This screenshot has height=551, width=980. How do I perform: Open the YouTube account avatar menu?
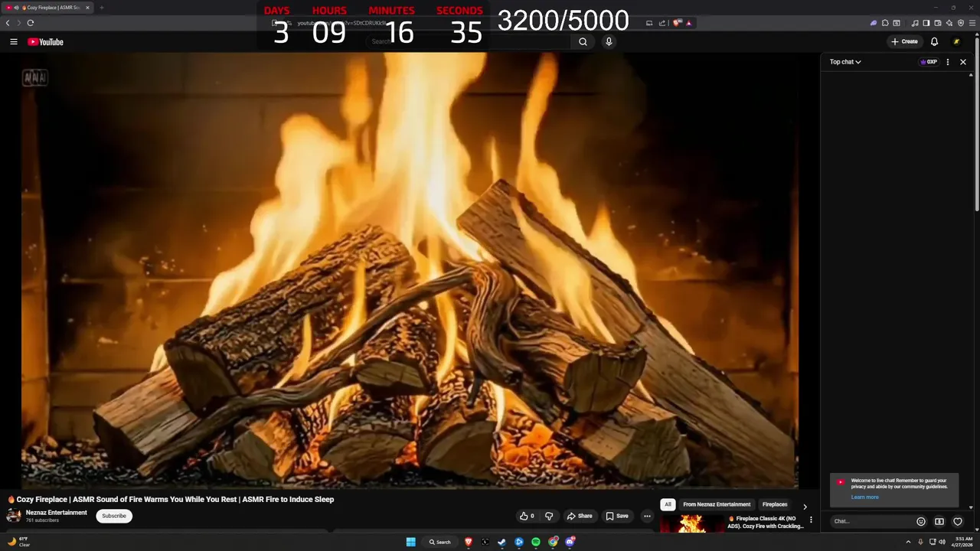click(956, 42)
